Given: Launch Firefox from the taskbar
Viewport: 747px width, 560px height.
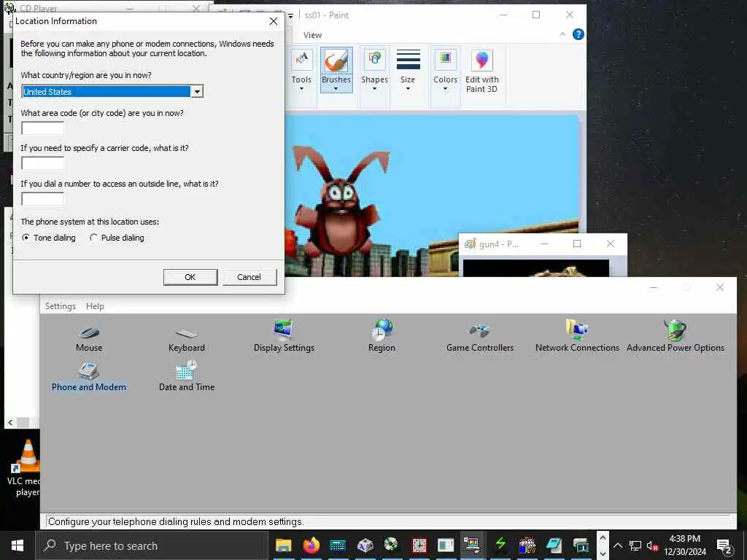Looking at the screenshot, I should click(311, 545).
